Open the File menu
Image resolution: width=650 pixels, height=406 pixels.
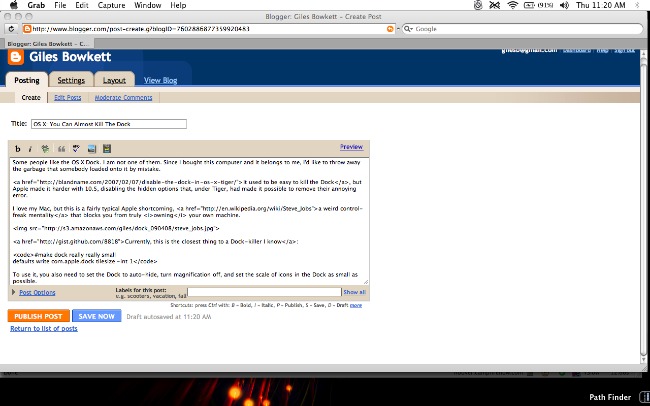pyautogui.click(x=60, y=5)
